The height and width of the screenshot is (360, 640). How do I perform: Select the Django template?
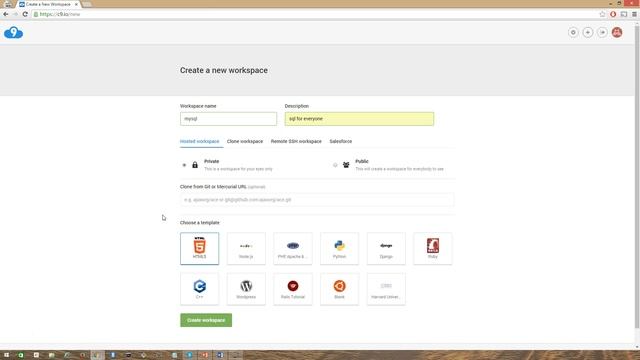click(x=386, y=249)
